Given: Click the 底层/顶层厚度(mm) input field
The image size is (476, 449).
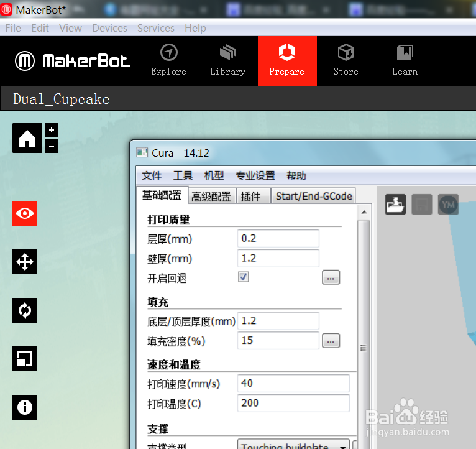Looking at the screenshot, I should tap(278, 321).
